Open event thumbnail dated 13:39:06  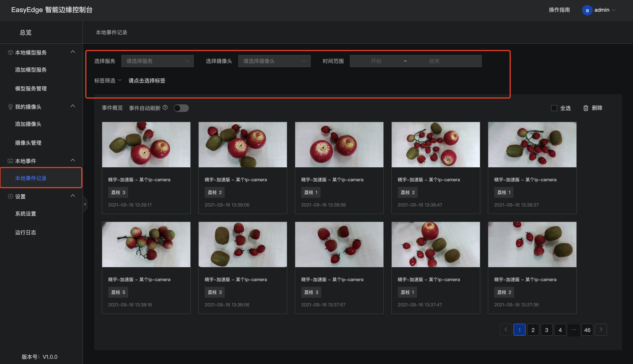click(x=243, y=145)
